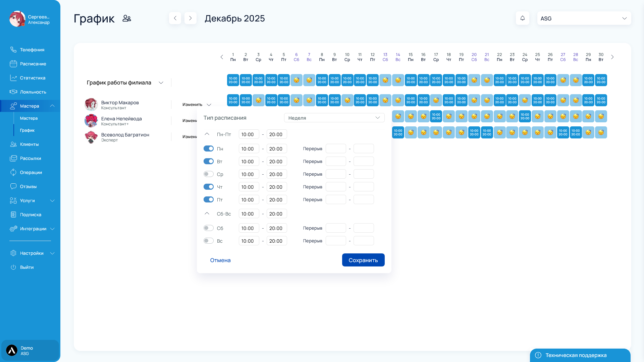This screenshot has height=362, width=644.
Task: Go to previous month arrow
Action: point(175,18)
